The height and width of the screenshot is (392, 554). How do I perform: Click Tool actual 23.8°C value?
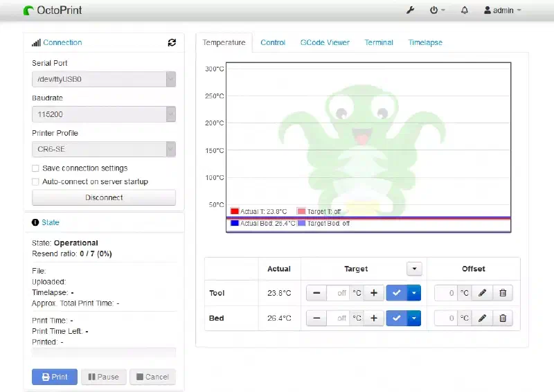coord(279,293)
